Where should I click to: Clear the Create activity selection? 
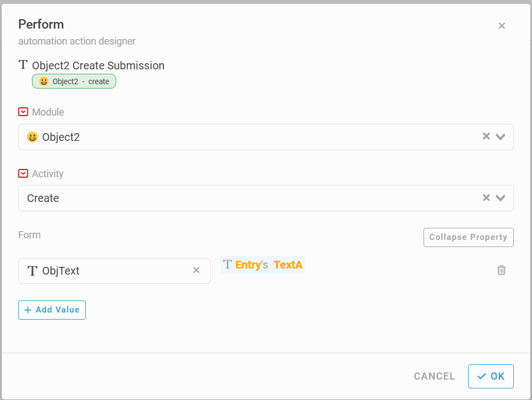pyautogui.click(x=486, y=198)
